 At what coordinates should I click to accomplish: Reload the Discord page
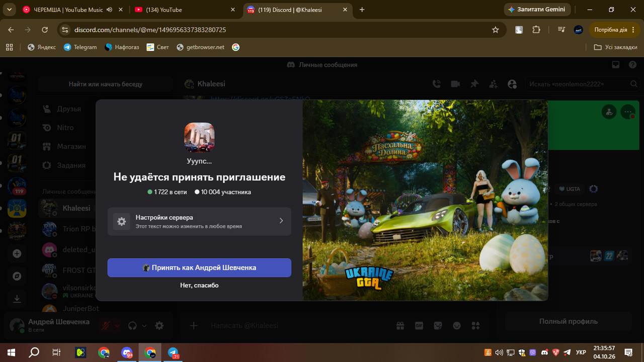(x=45, y=30)
